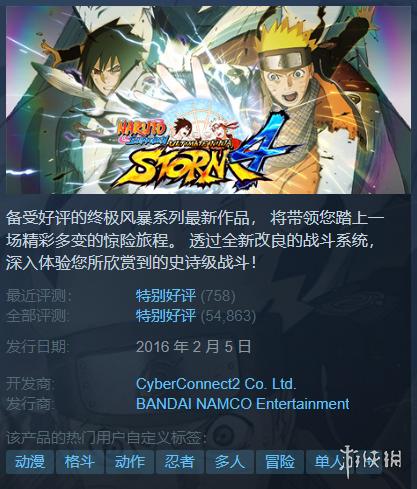Select the 格斗 tag
The height and width of the screenshot is (489, 417).
point(80,462)
